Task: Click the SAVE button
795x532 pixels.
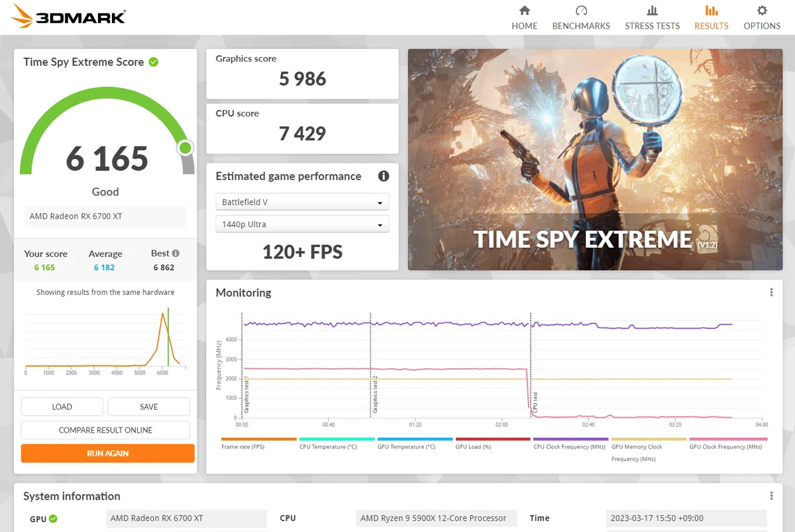Action: click(148, 407)
